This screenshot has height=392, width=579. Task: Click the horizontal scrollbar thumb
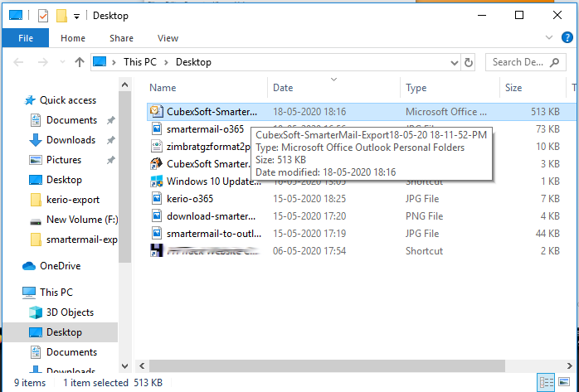point(327,365)
